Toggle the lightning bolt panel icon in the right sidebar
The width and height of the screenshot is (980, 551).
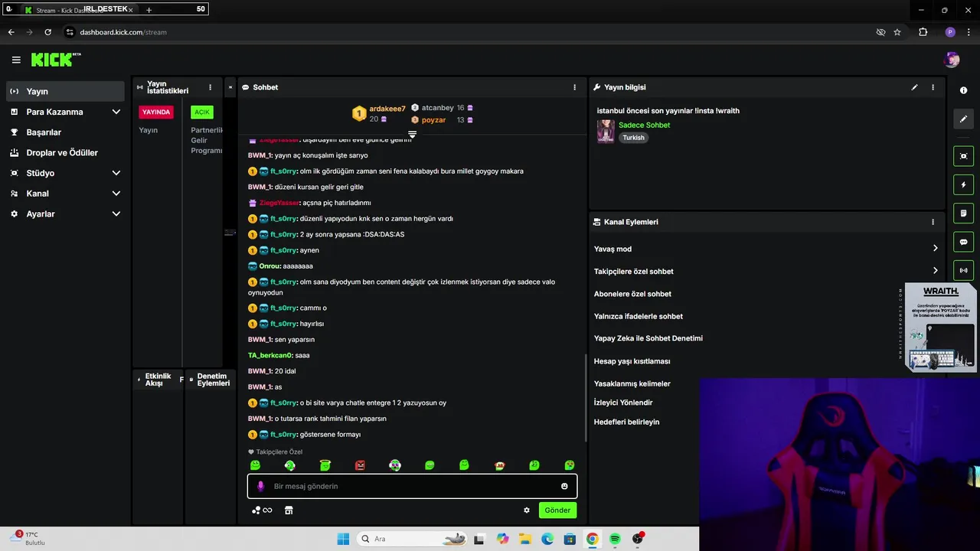tap(963, 184)
